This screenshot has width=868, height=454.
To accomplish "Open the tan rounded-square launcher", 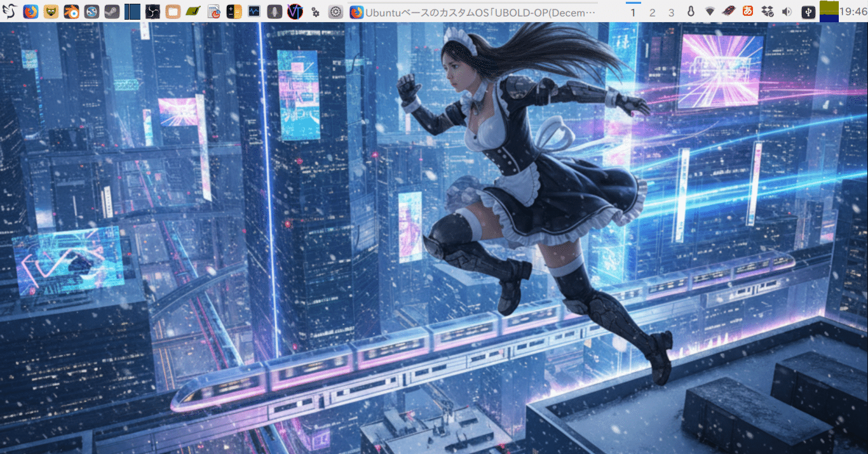I will 173,11.
